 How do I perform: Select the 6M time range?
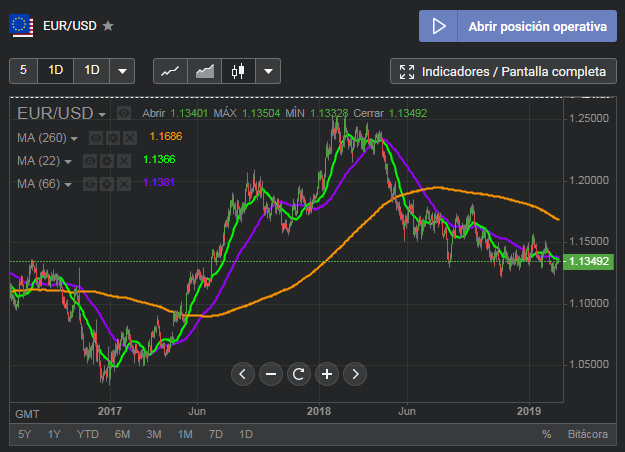(122, 434)
